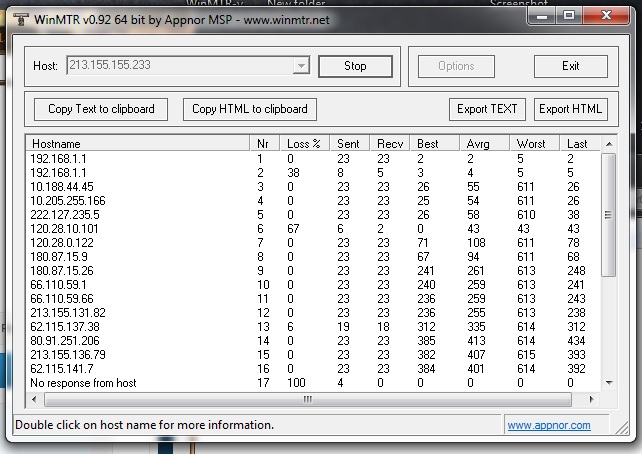642x454 pixels.
Task: Click the vertical scrollbar down arrow
Action: coord(609,383)
